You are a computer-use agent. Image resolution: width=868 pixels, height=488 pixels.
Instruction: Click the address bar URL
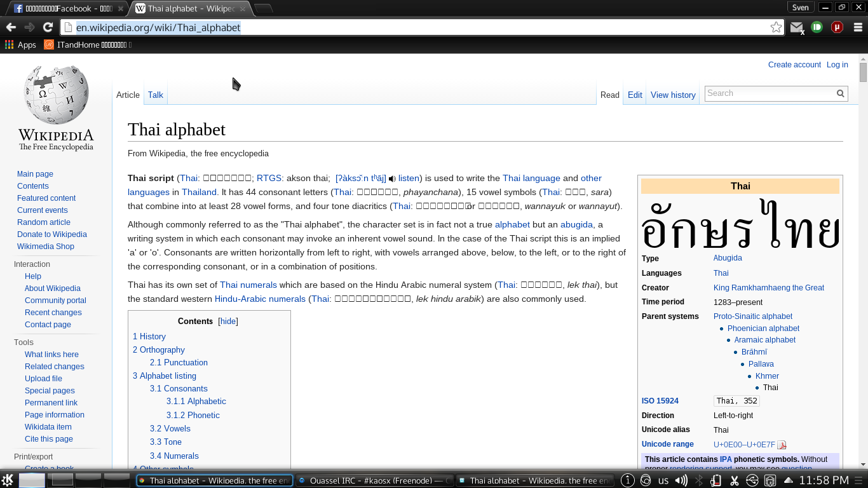[158, 27]
